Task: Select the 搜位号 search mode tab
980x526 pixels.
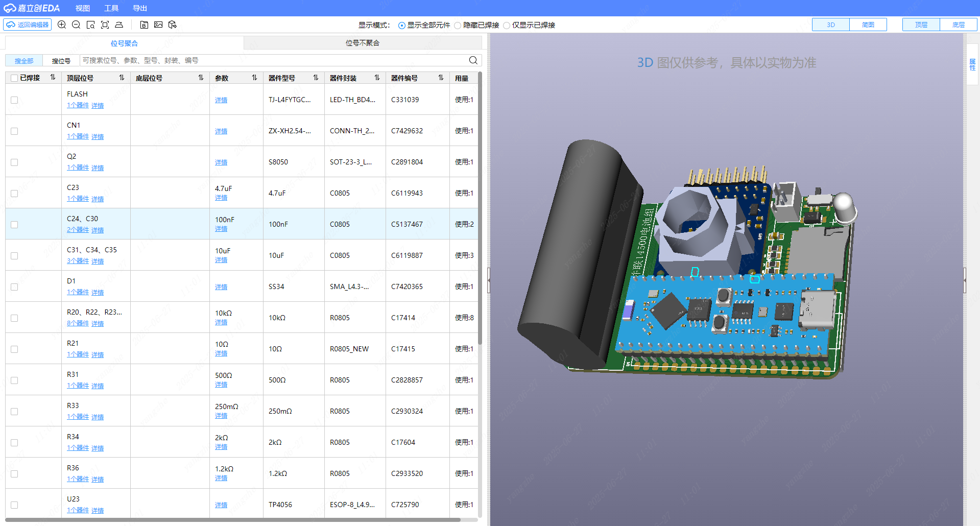Action: (x=61, y=61)
